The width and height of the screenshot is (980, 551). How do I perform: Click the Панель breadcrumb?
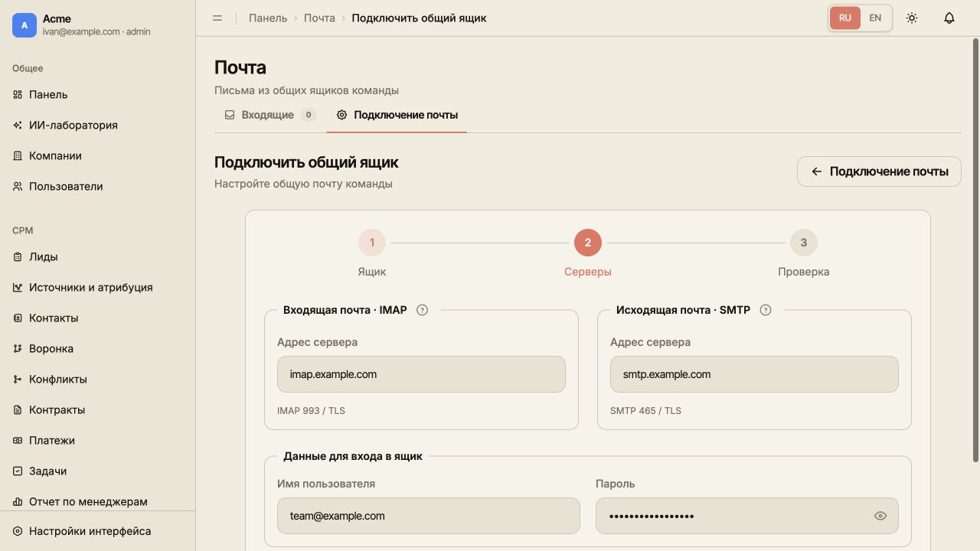pyautogui.click(x=268, y=18)
